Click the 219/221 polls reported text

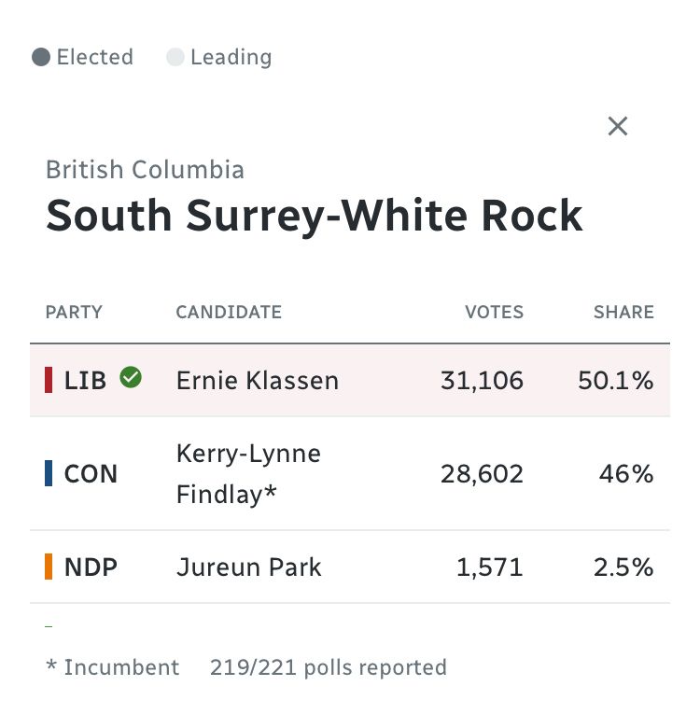[x=328, y=667]
